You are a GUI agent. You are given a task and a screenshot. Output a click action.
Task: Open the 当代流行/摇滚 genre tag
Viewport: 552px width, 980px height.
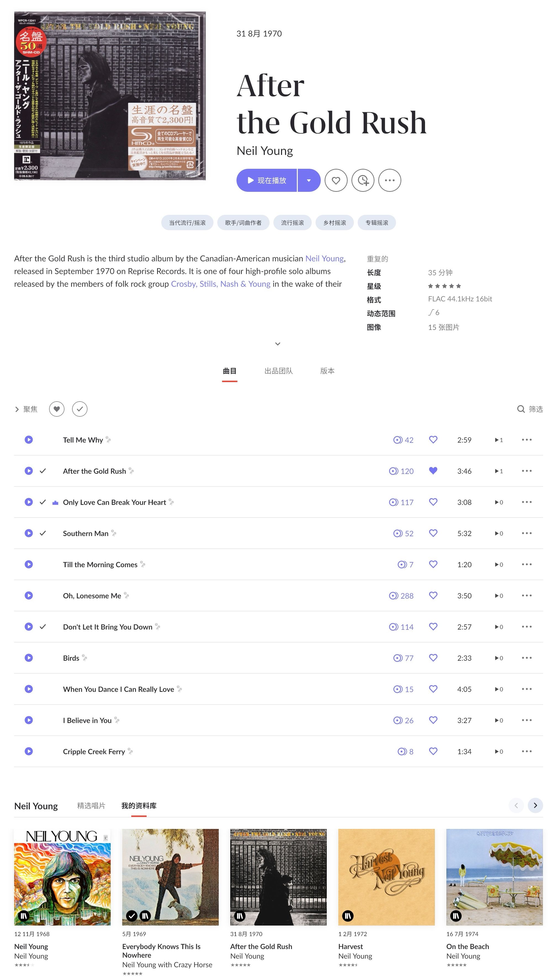coord(187,223)
